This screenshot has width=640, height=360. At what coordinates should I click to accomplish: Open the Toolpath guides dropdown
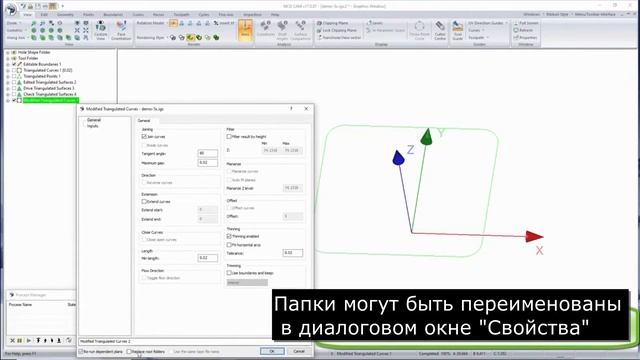(478, 38)
